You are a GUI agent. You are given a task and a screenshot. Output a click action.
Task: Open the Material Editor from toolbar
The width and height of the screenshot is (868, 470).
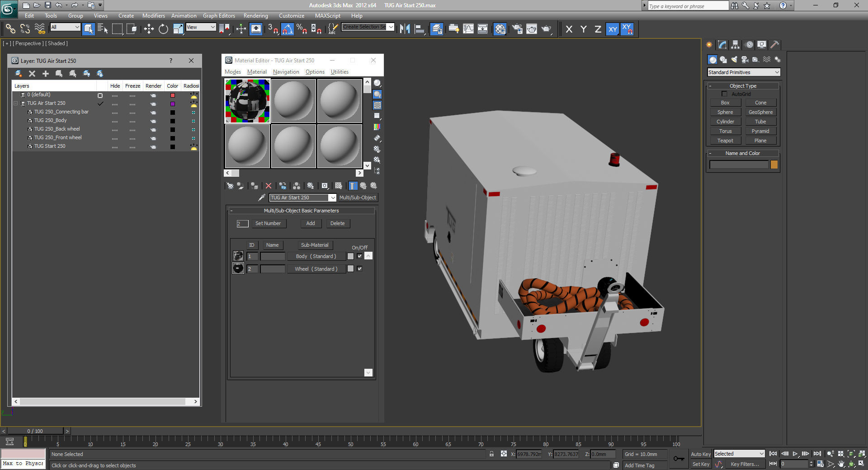point(500,29)
